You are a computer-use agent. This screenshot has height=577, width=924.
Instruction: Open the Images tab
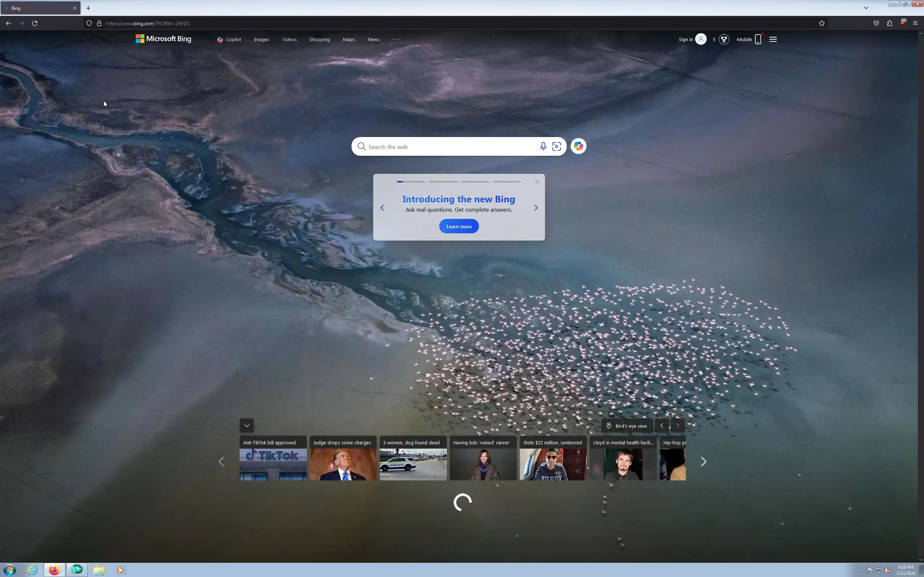click(x=262, y=40)
